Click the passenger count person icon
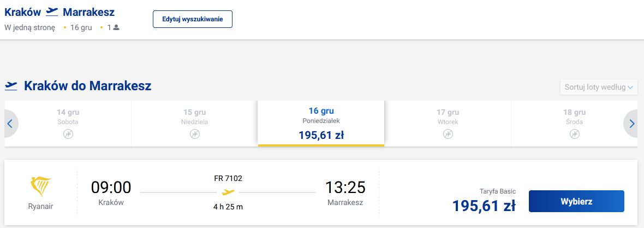 pos(116,27)
